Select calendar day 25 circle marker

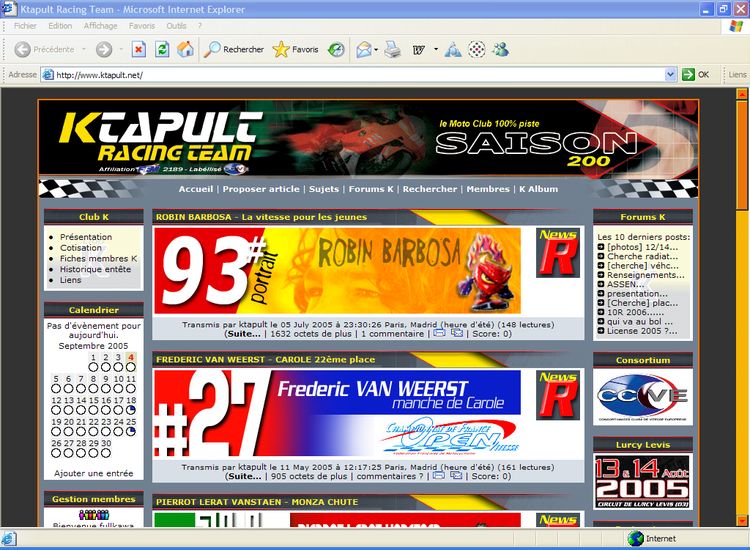[x=131, y=431]
